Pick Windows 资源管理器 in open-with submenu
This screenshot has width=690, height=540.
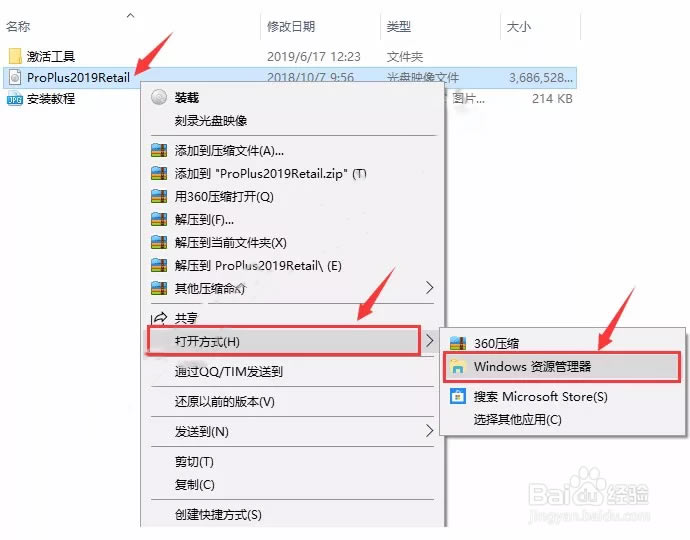pos(562,367)
